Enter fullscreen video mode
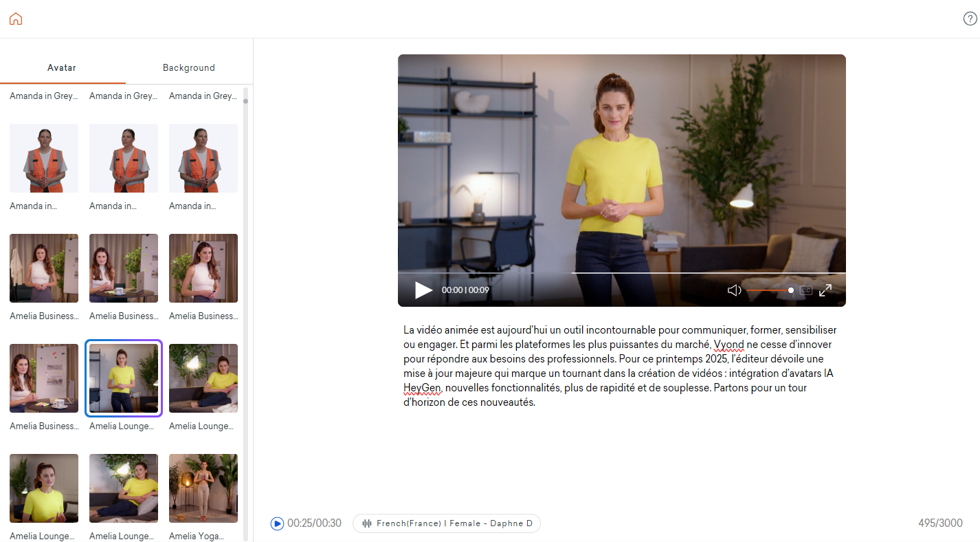The image size is (980, 542). coord(825,290)
